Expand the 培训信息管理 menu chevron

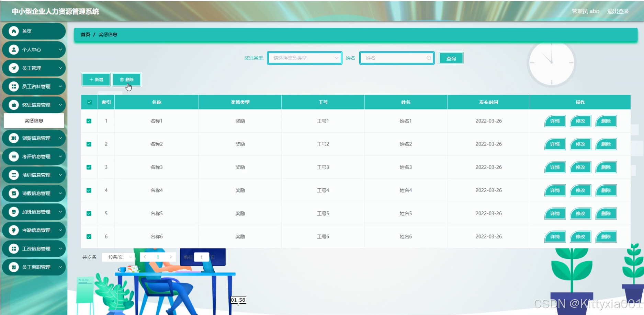[60, 175]
